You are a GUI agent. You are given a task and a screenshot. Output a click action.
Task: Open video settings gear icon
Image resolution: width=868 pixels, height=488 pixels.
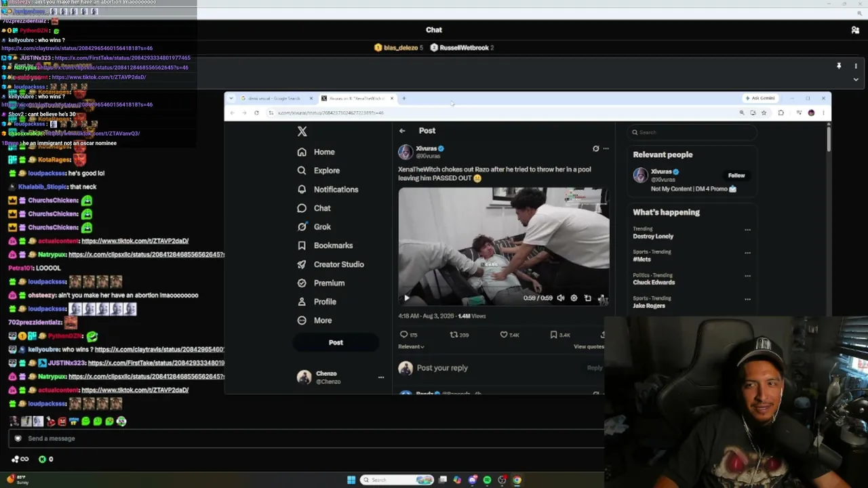point(574,298)
